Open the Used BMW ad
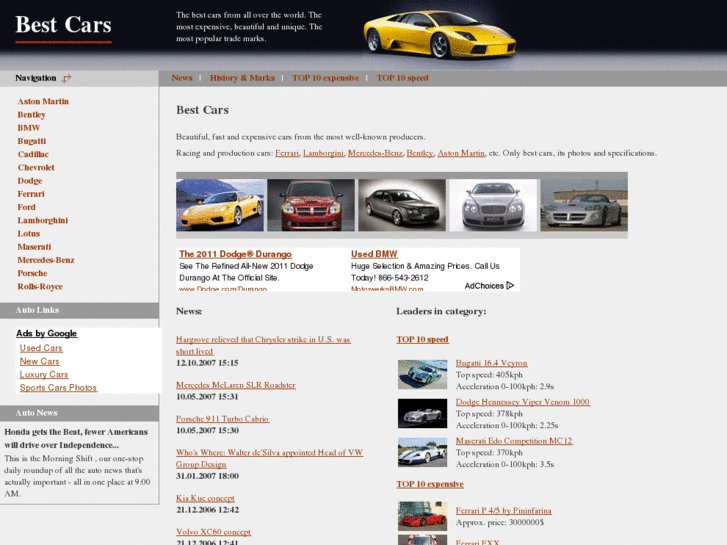727x545 pixels. click(x=374, y=254)
